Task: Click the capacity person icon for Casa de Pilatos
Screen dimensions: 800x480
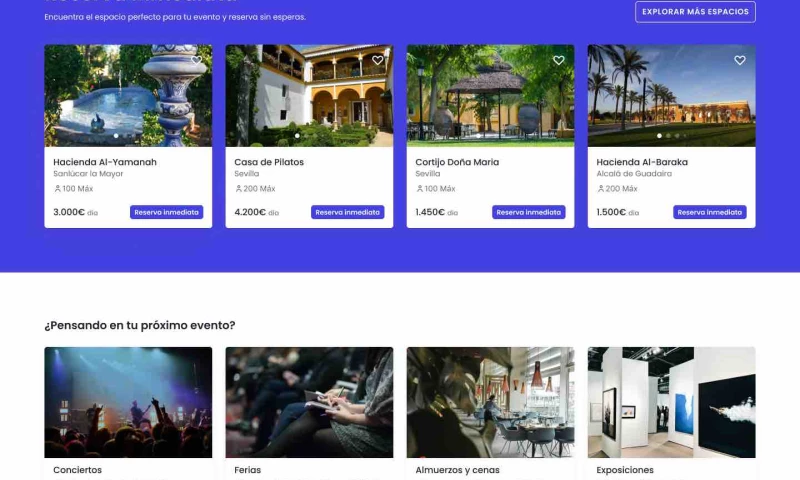Action: 238,189
